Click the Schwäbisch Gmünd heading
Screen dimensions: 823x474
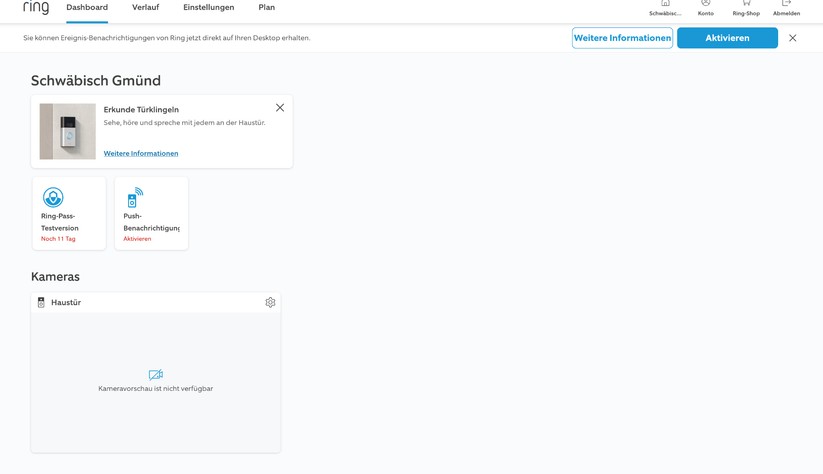[96, 80]
